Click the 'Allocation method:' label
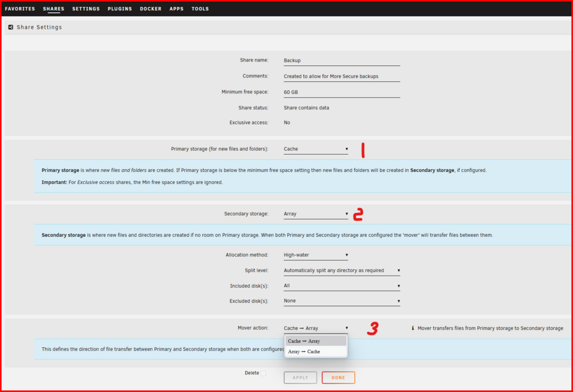Screen dimensions: 573x392 (247, 255)
